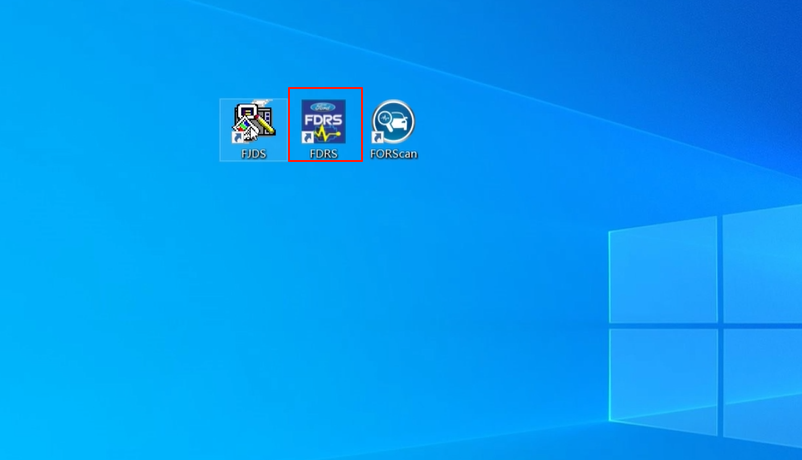
Task: Click the "FORScan" text label
Action: point(393,154)
